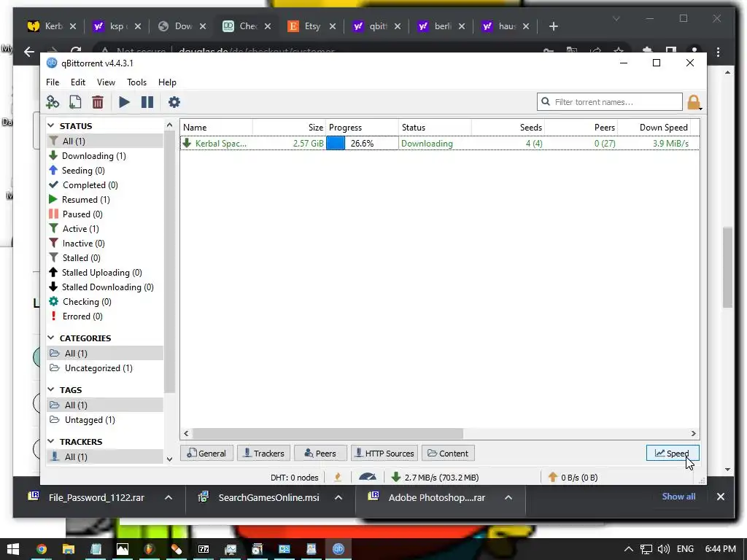Collapse the STATUS section
The width and height of the screenshot is (747, 560).
pyautogui.click(x=51, y=125)
